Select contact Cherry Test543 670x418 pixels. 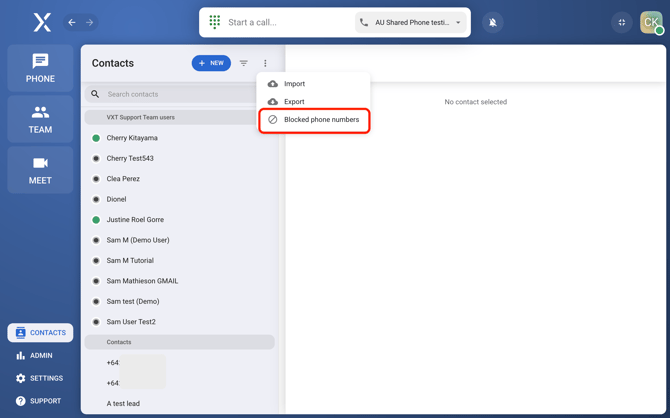click(179, 159)
